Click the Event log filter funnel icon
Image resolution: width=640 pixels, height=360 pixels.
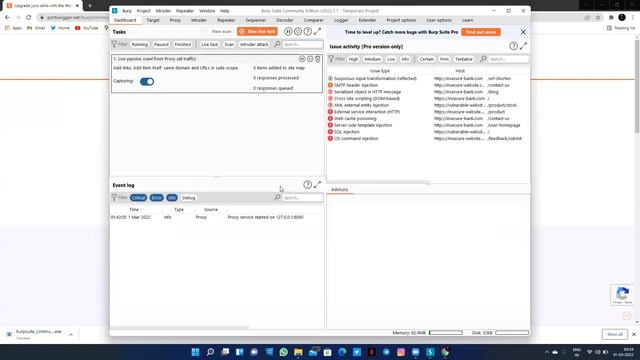(x=114, y=198)
